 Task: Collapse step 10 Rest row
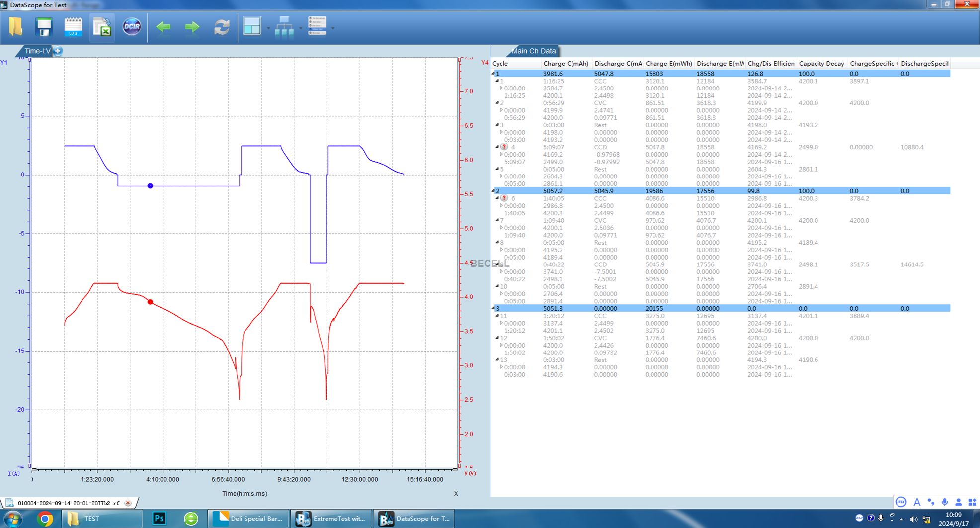[x=497, y=286]
